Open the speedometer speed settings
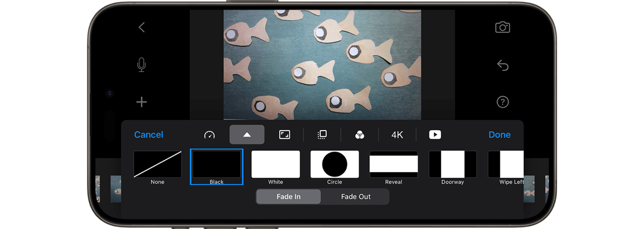The height and width of the screenshot is (229, 644). [x=209, y=135]
